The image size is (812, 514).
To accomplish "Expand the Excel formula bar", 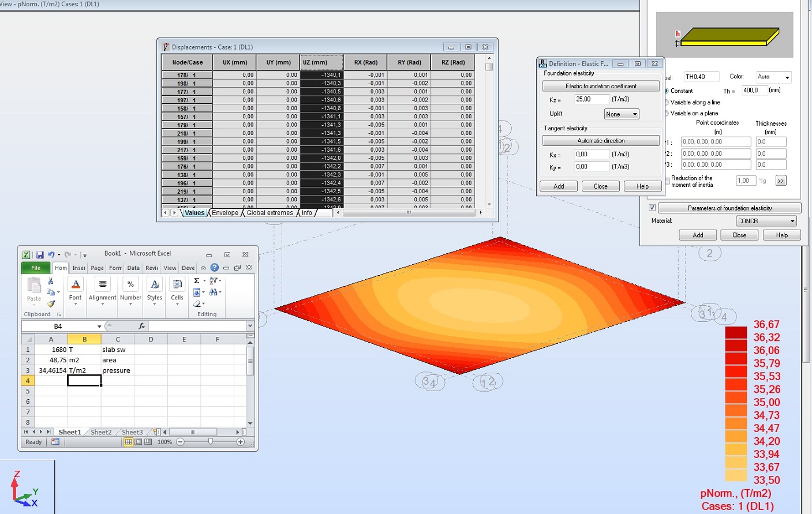I will tap(250, 326).
